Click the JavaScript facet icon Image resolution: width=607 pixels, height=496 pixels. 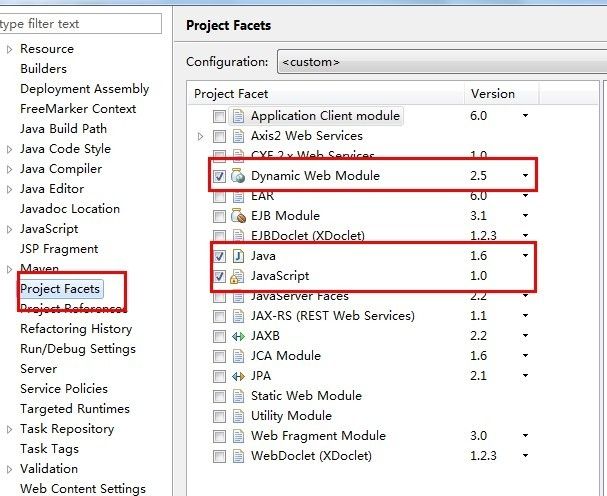(238, 276)
